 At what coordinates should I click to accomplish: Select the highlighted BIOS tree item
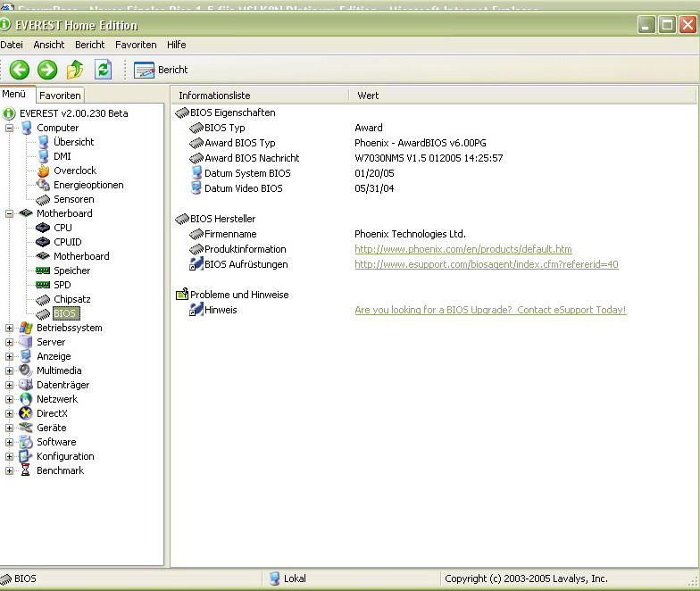(66, 313)
